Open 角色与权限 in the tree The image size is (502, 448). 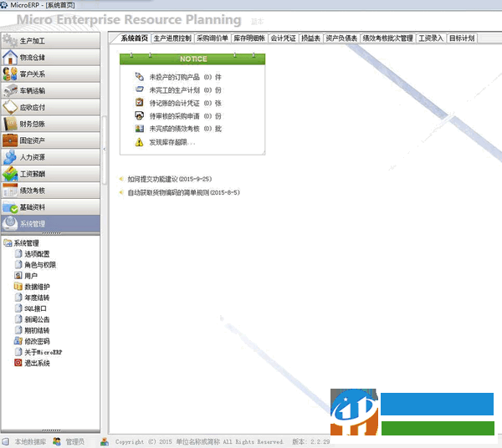click(40, 265)
